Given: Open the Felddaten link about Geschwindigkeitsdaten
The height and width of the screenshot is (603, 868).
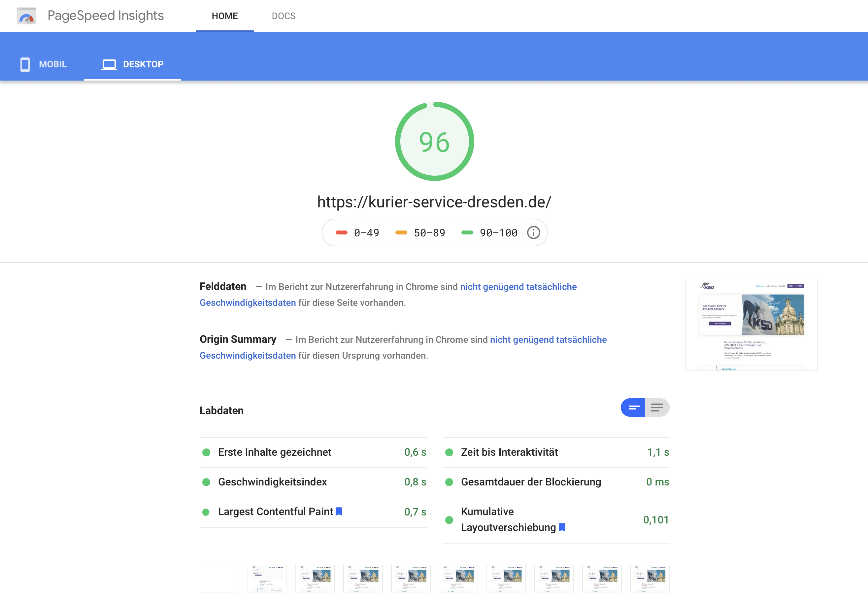Looking at the screenshot, I should pyautogui.click(x=248, y=302).
